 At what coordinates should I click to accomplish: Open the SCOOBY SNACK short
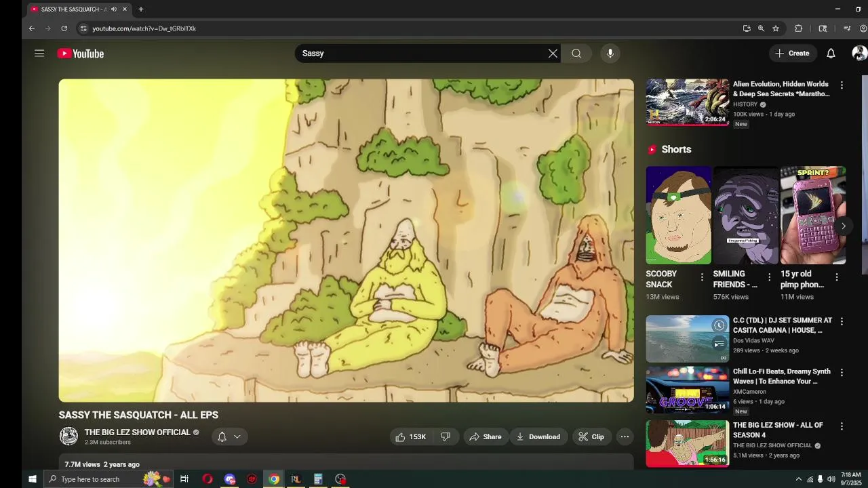pos(678,216)
